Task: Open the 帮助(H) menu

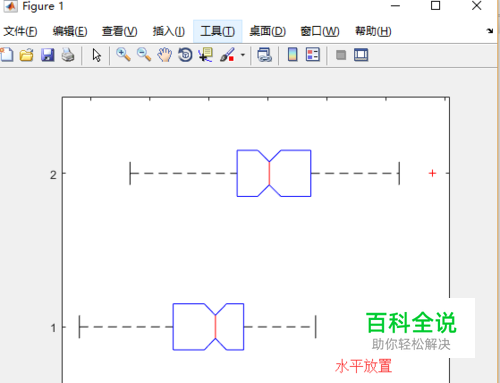Action: click(x=373, y=31)
